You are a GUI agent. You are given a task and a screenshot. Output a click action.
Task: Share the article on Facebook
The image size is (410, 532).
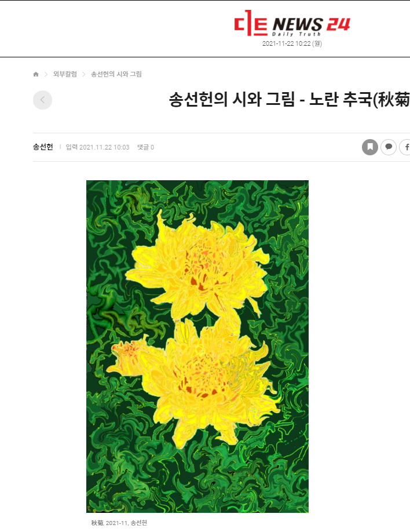tap(405, 147)
